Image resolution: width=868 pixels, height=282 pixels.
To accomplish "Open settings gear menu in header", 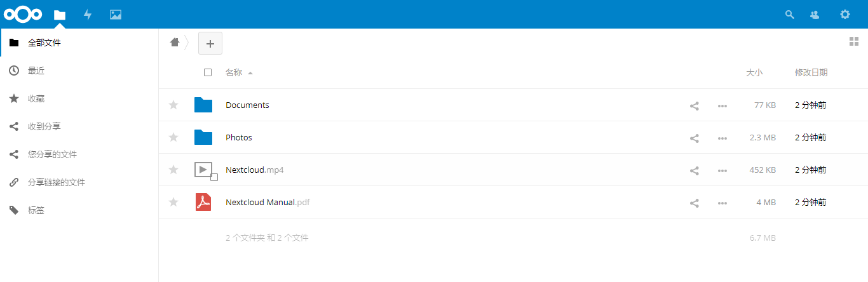I will [844, 15].
